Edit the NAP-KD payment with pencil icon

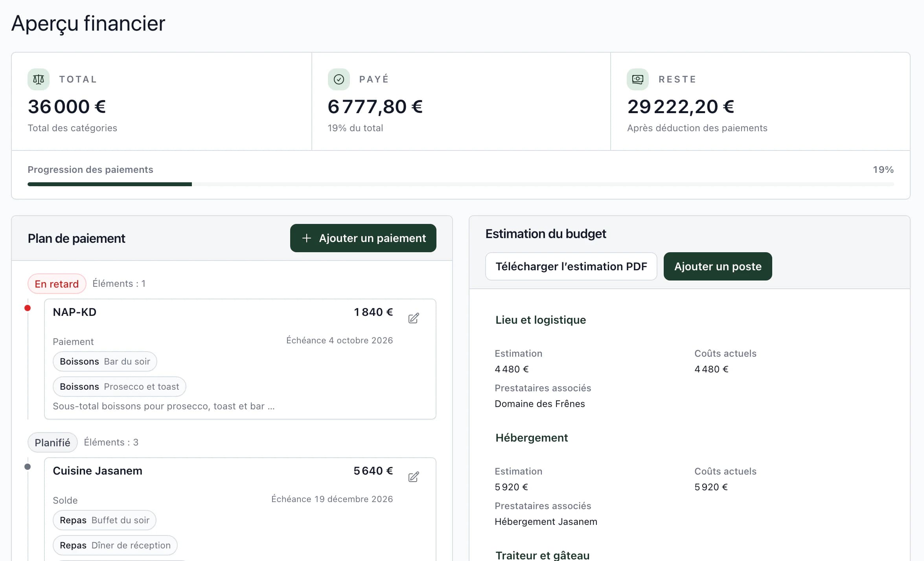(414, 318)
